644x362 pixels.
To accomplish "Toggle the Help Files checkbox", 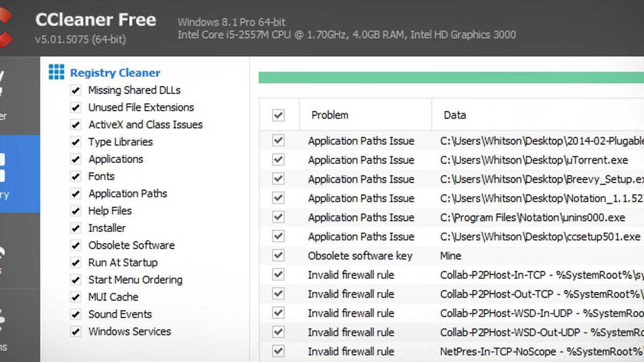I will click(76, 211).
